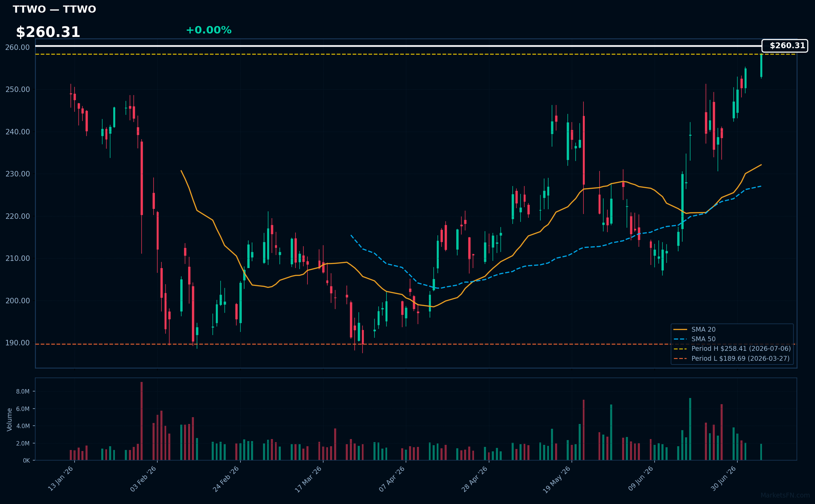Viewport: 815px width, 504px height.
Task: Click the 220.00 price axis label
Action: click(x=17, y=216)
